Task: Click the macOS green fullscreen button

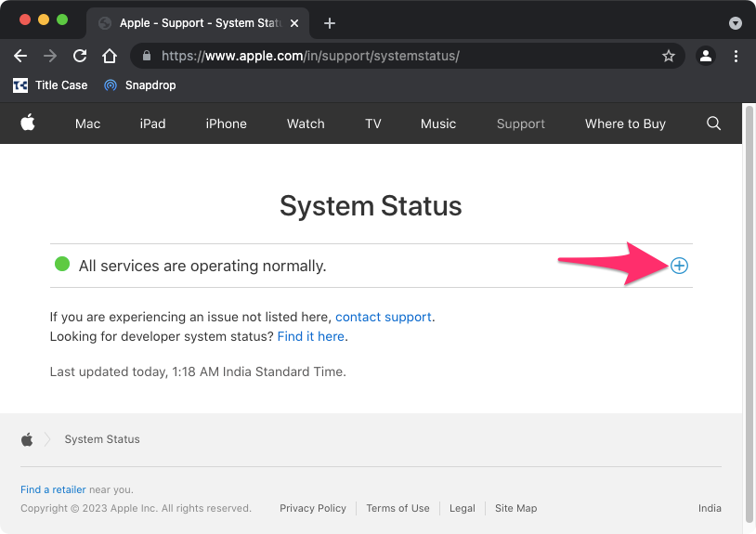Action: click(x=62, y=20)
